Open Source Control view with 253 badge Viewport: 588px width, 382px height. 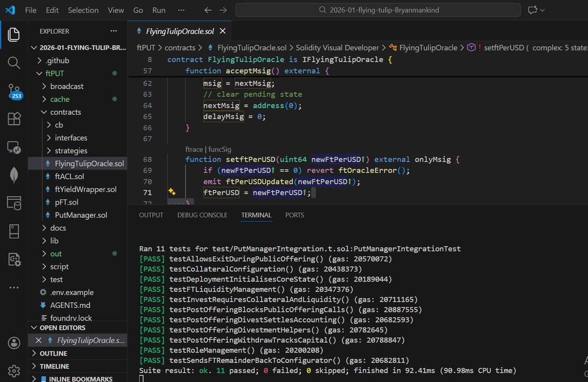pos(14,91)
